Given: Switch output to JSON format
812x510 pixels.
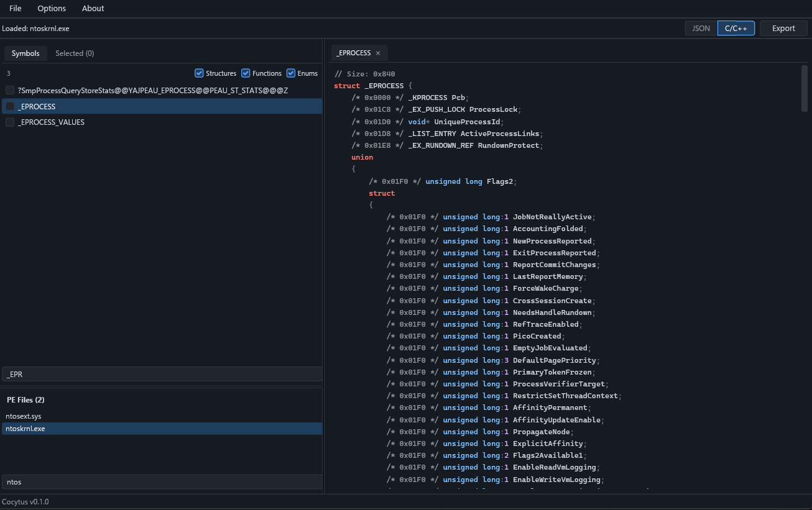Looking at the screenshot, I should pyautogui.click(x=701, y=29).
